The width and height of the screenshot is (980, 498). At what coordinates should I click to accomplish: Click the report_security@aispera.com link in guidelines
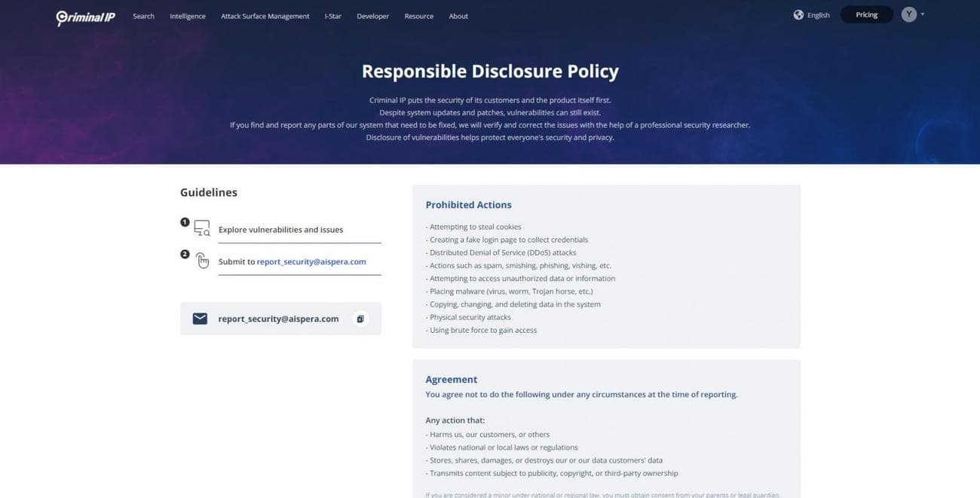point(311,261)
